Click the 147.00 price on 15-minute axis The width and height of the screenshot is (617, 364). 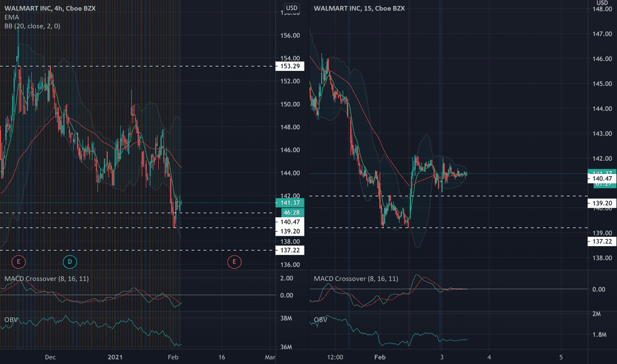point(602,34)
